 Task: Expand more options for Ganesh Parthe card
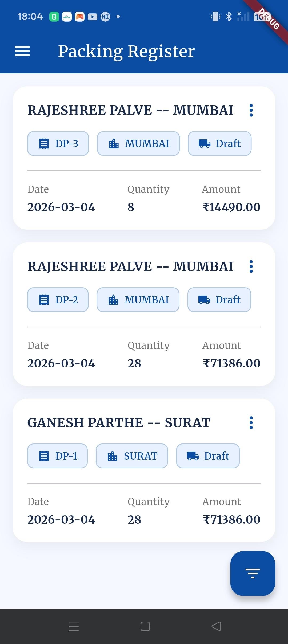pos(251,423)
